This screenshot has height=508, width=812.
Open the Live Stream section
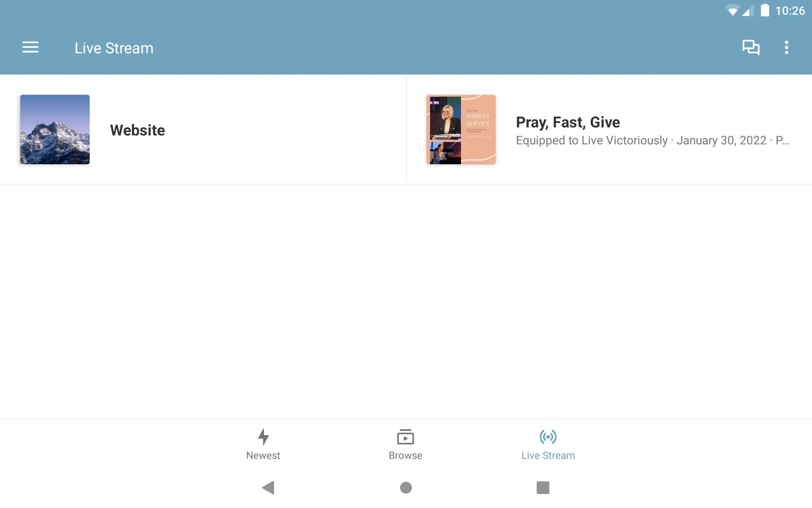click(x=548, y=444)
